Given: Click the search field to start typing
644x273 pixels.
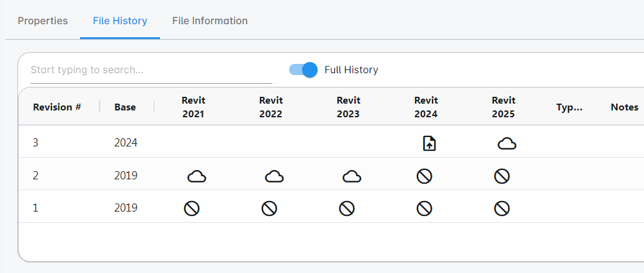Looking at the screenshot, I should click(151, 70).
